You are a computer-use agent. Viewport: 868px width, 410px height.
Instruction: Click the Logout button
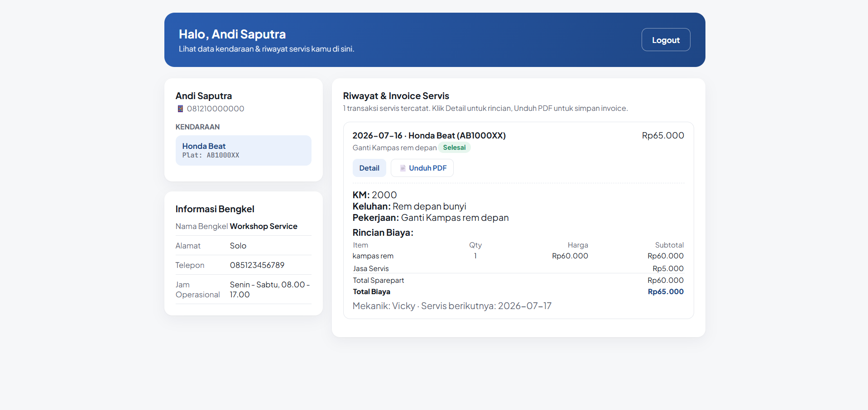(666, 40)
